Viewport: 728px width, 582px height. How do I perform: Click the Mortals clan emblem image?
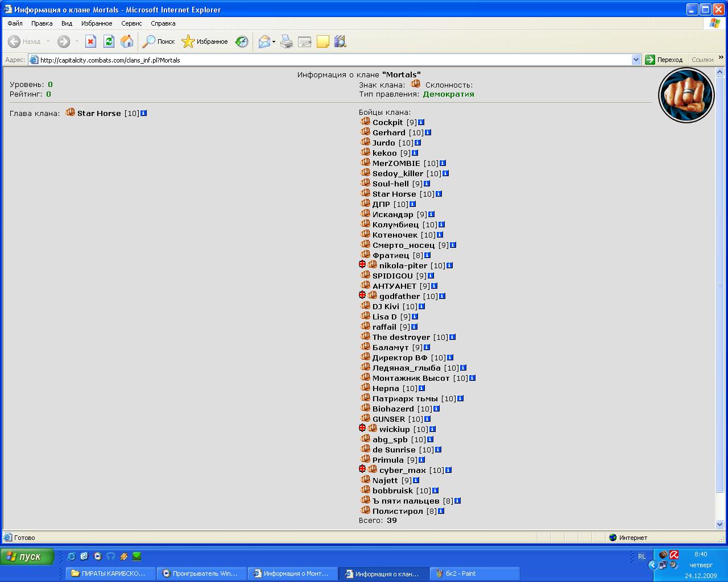686,95
